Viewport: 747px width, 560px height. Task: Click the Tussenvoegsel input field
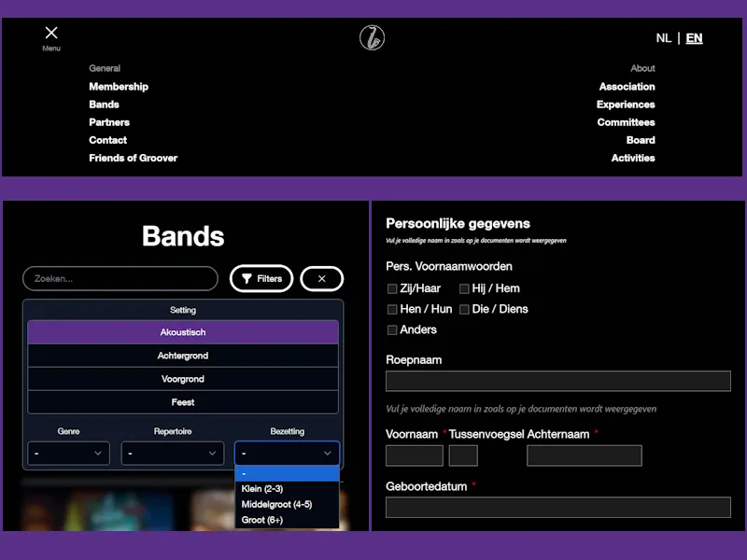(x=463, y=455)
